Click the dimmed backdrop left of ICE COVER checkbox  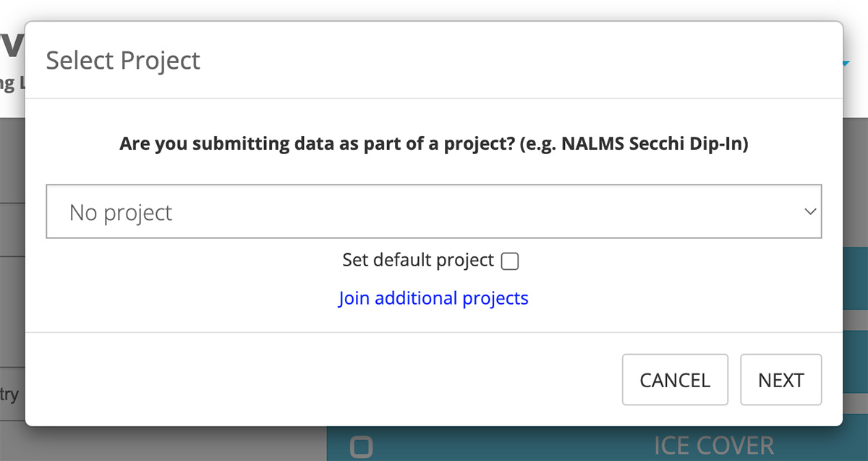174,443
